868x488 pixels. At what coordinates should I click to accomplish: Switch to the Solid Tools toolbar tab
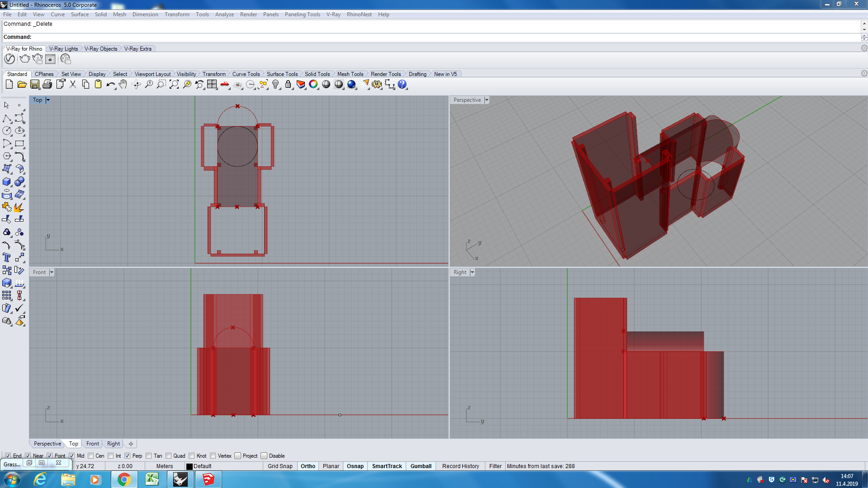[317, 74]
